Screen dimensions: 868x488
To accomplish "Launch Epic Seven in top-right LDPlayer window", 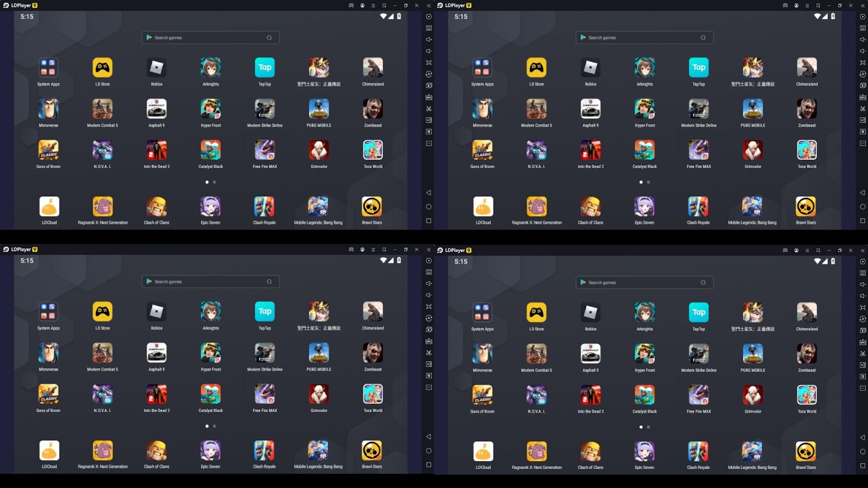I will (x=644, y=206).
